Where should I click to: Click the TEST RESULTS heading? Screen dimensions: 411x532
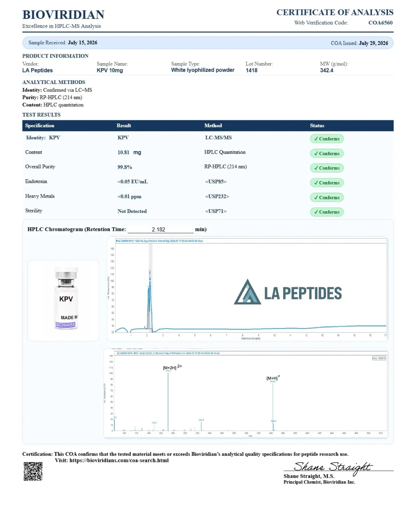41,115
